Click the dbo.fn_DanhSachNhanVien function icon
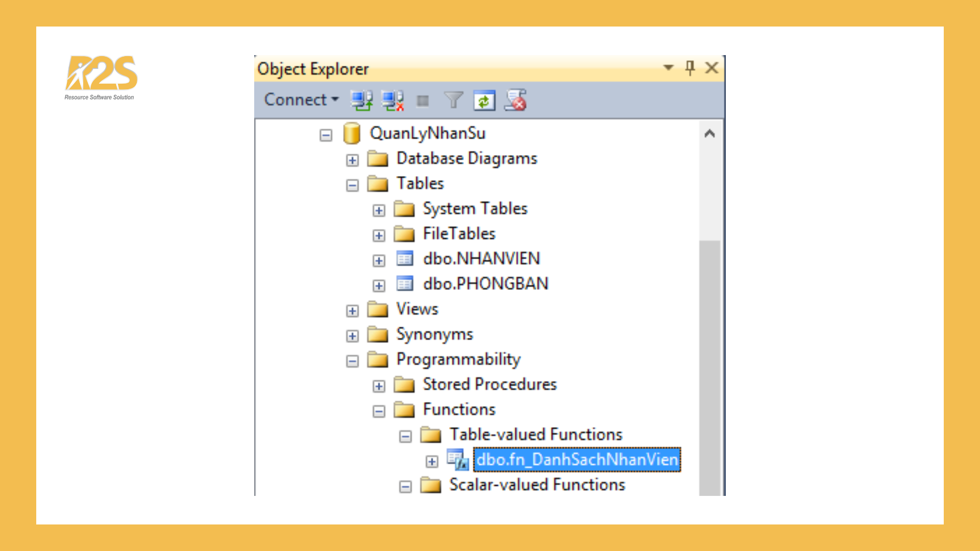The image size is (980, 551). pyautogui.click(x=457, y=459)
